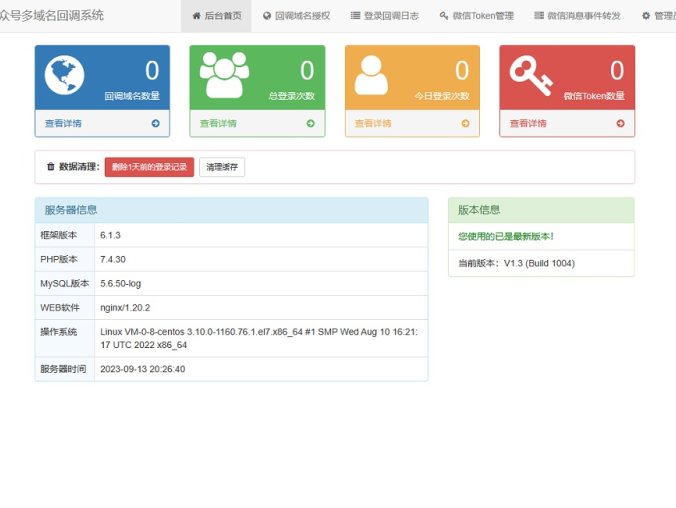
Task: Click the 版本信息 panel header
Action: (541, 210)
